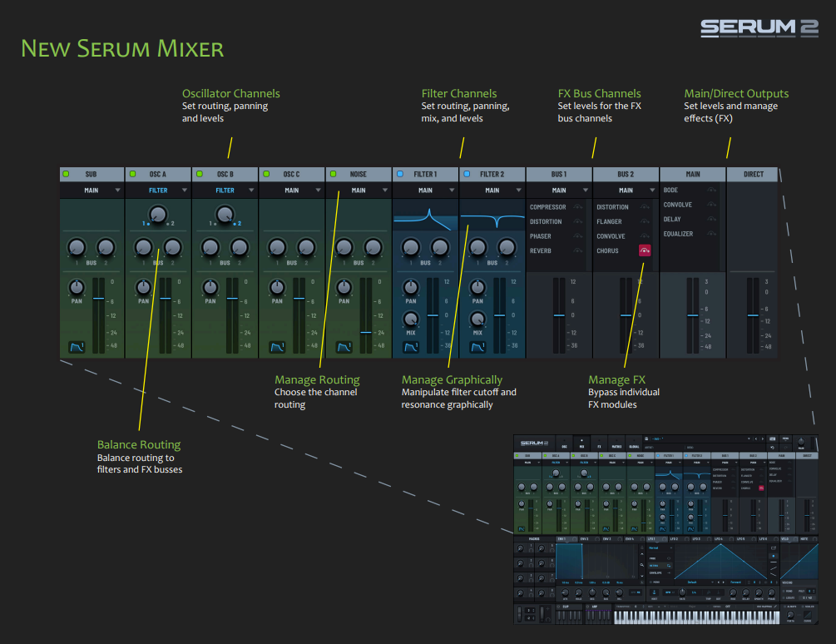
Task: Open the BUS 1 routing dropdown
Action: coord(559,191)
